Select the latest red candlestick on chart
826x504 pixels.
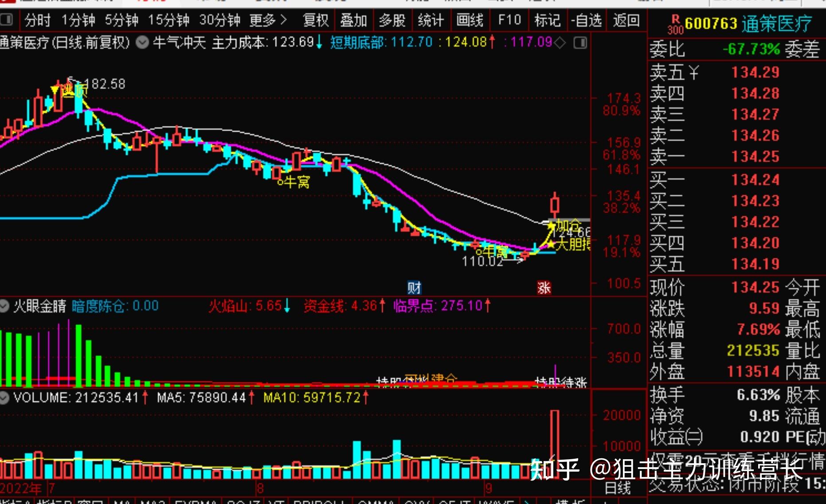pos(555,205)
